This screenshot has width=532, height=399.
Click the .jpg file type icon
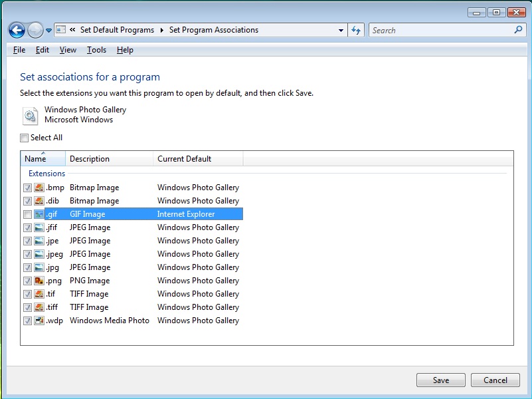pos(39,267)
